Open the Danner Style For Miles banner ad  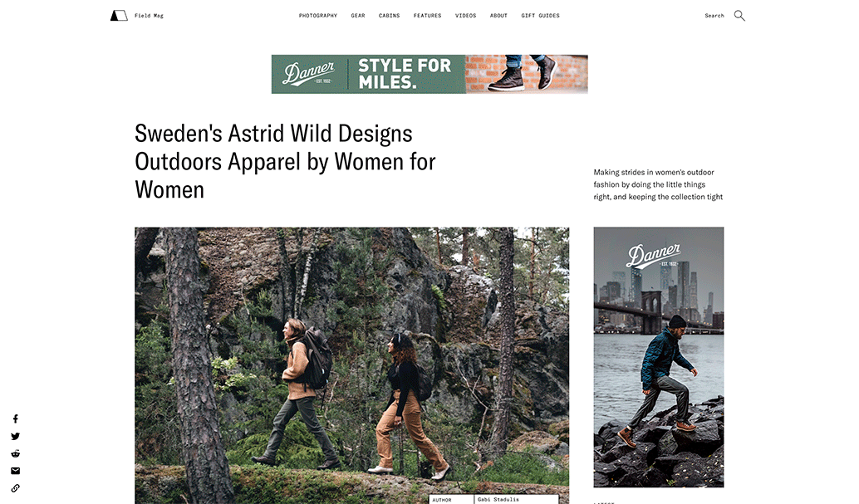pyautogui.click(x=429, y=74)
